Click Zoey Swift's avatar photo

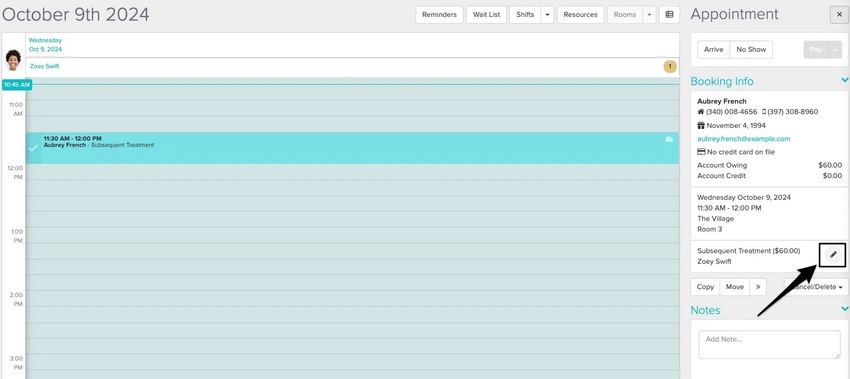[x=13, y=60]
